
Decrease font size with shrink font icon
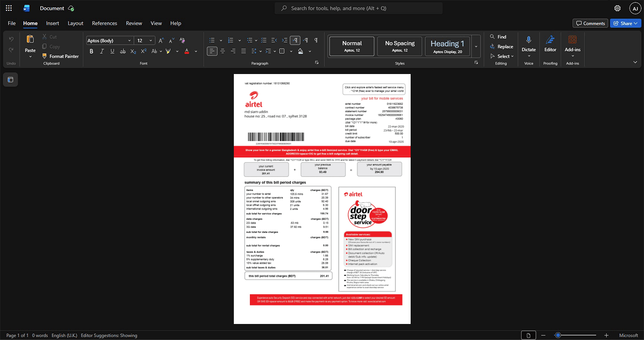pos(172,41)
